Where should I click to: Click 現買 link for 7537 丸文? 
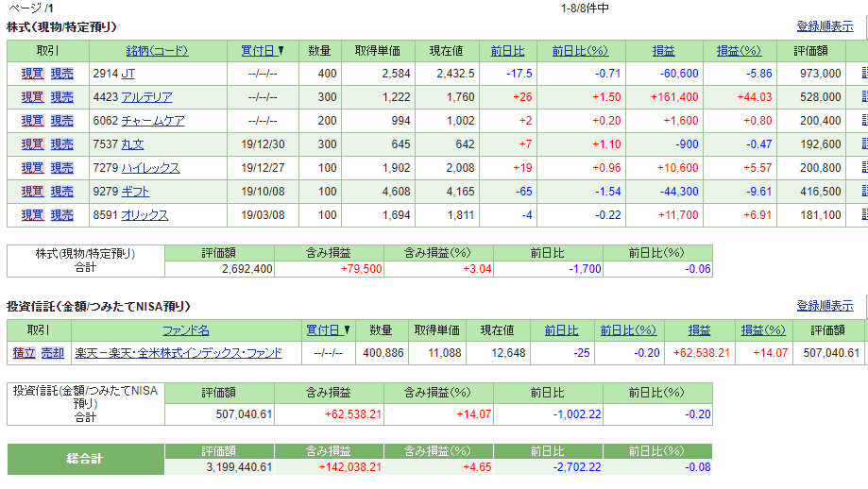(x=33, y=144)
